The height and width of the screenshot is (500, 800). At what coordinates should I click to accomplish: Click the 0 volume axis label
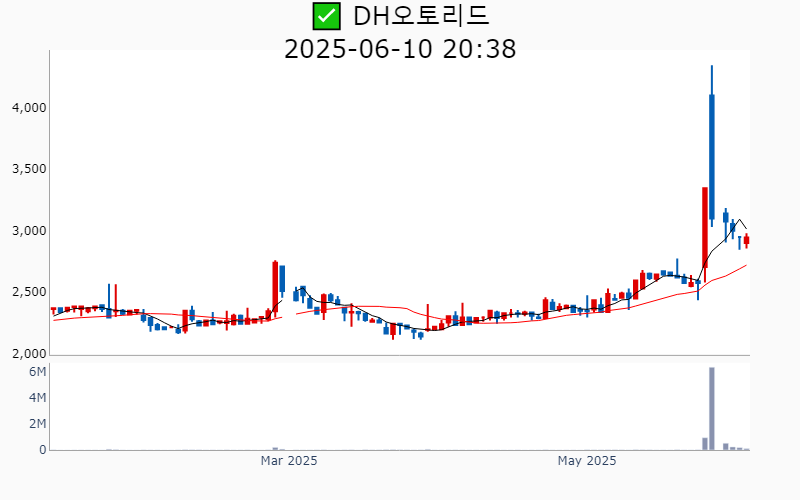click(x=43, y=450)
